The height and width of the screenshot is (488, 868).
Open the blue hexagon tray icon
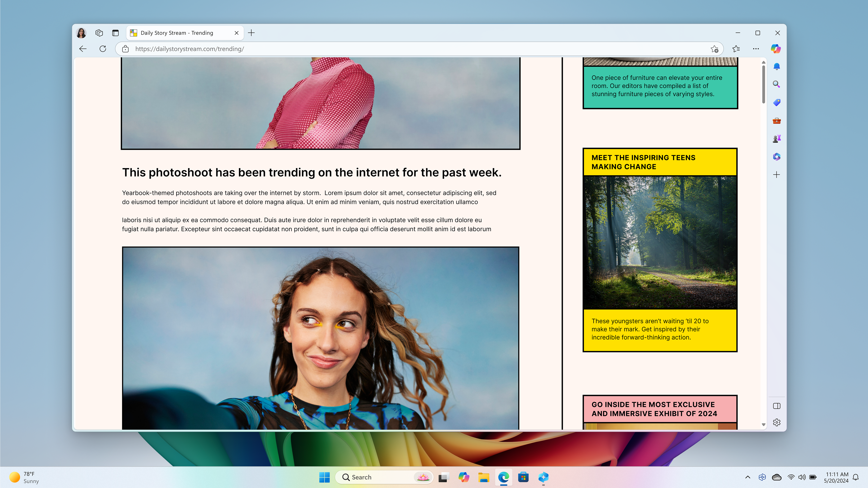click(x=762, y=477)
